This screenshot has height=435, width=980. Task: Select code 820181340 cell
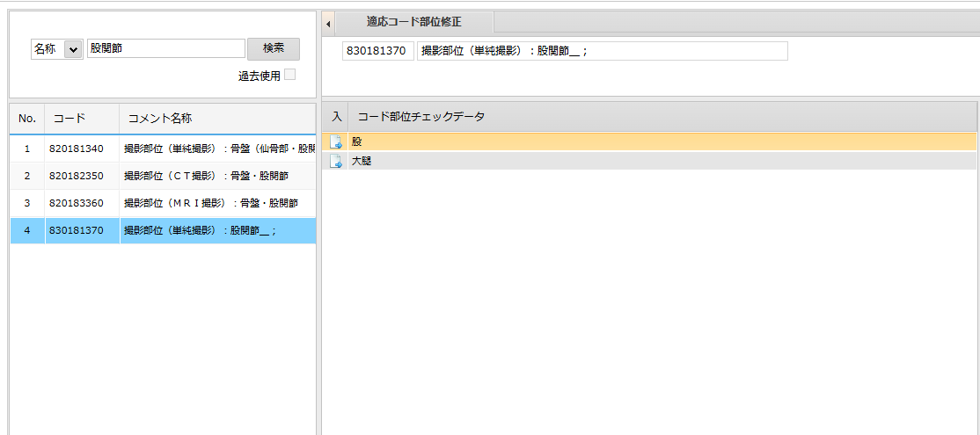tap(82, 149)
